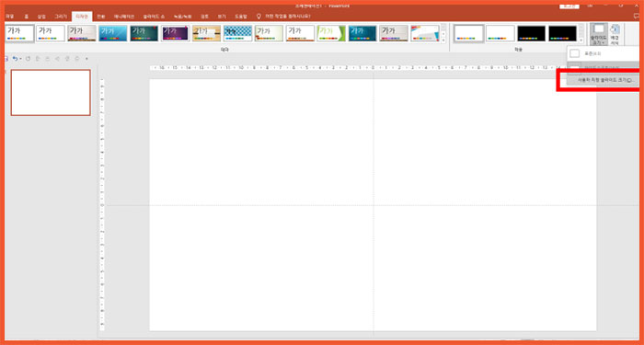Apply the gray-brown gradient theme thumbnail

pyautogui.click(x=82, y=33)
